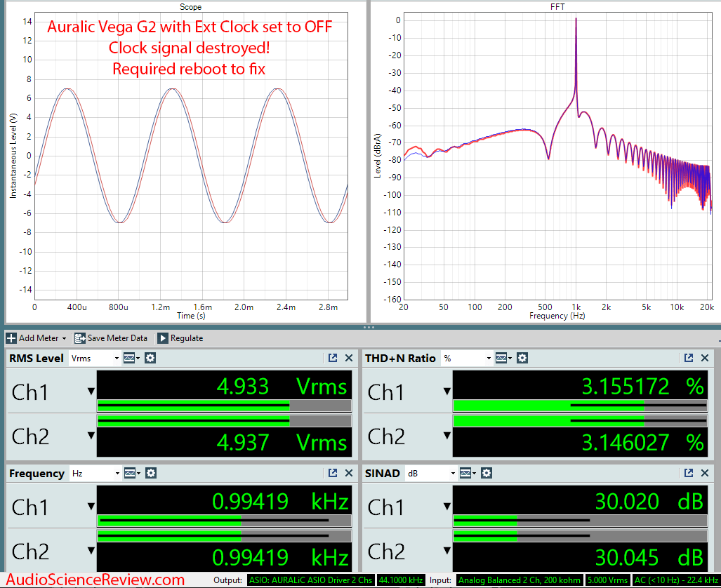The height and width of the screenshot is (588, 721).
Task: Expand Ch1 options in THD+N Ratio meter
Action: coord(447,392)
